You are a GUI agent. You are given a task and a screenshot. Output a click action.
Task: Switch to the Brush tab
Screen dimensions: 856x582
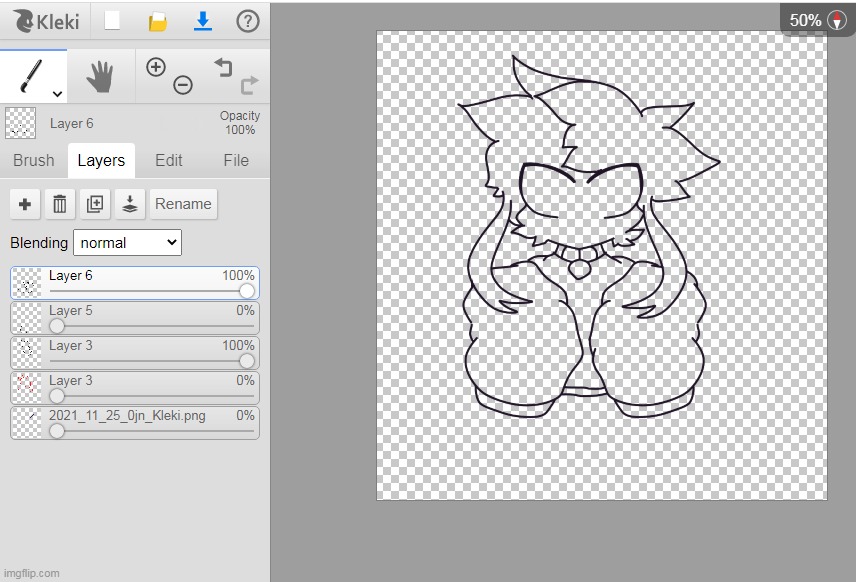pos(34,160)
